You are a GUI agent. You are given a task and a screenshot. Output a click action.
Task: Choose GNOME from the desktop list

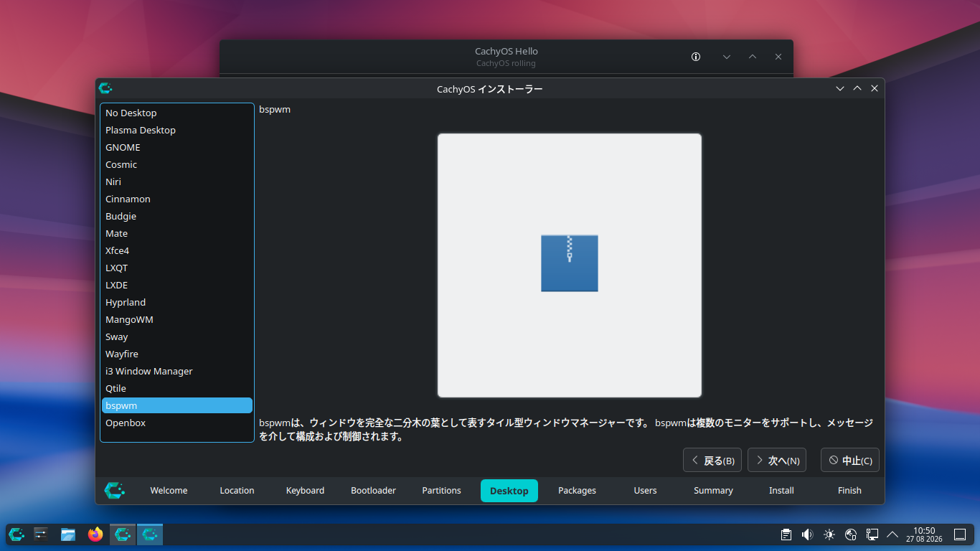177,147
